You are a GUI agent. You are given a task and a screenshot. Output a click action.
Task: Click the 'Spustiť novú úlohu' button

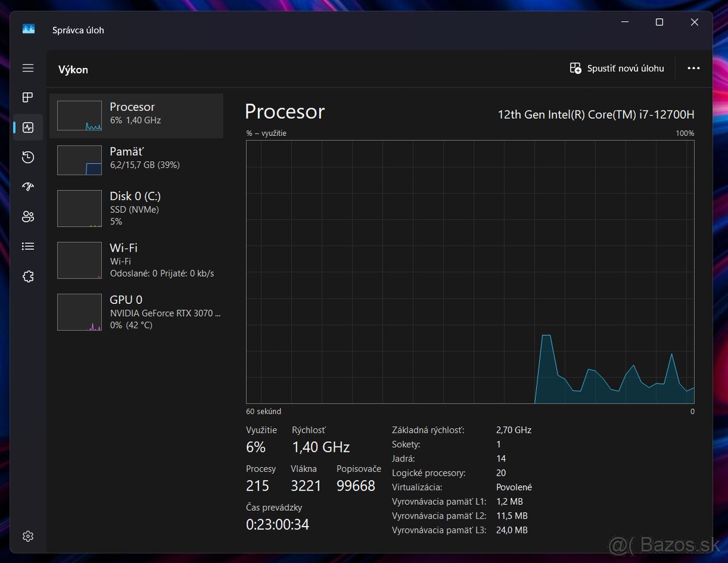pos(617,69)
